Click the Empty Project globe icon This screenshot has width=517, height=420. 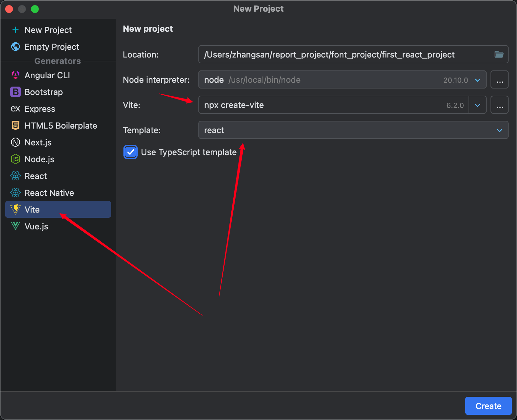coord(16,47)
